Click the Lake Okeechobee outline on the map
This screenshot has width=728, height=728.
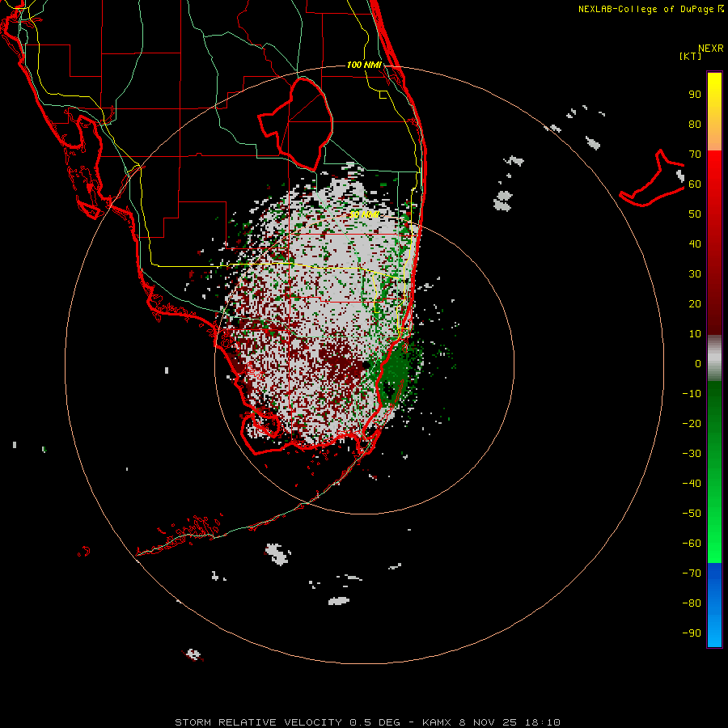pyautogui.click(x=296, y=124)
